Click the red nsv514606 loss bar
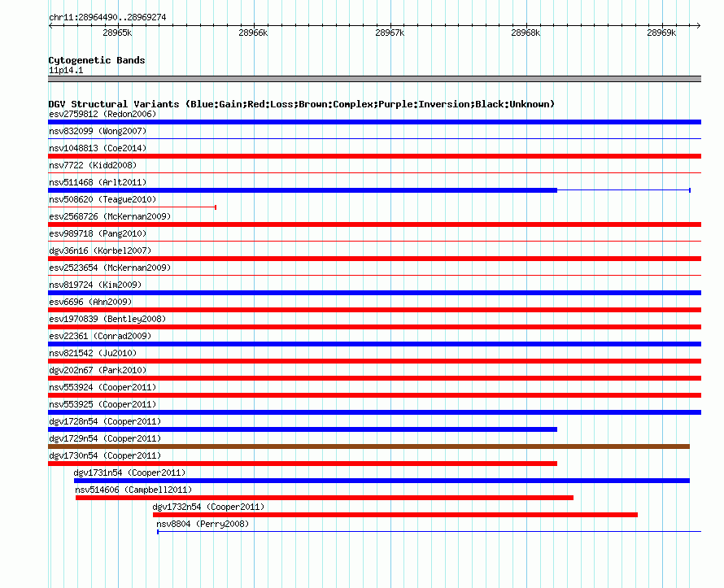Screen dimensions: 724x588 point(325,498)
